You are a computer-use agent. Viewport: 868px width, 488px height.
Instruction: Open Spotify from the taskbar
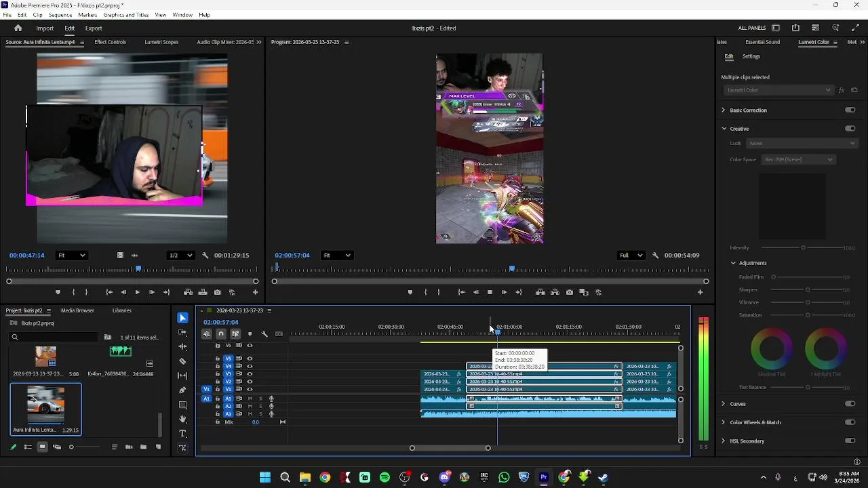[385, 477]
